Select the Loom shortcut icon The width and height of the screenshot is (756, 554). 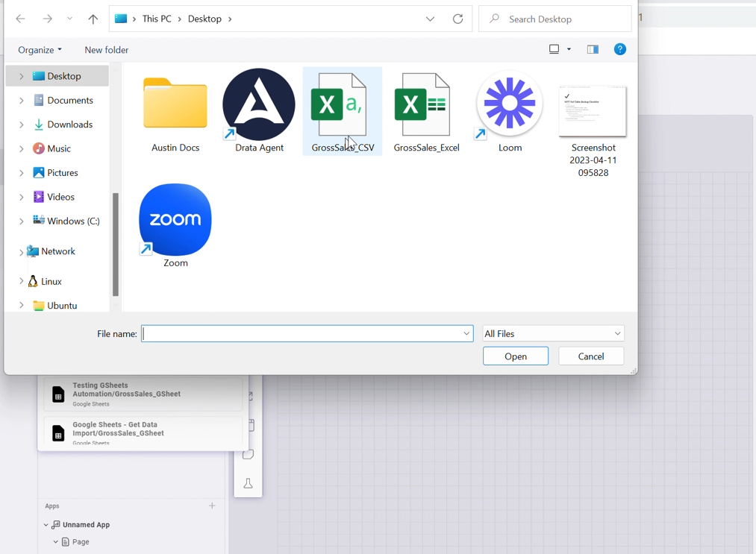(x=510, y=104)
